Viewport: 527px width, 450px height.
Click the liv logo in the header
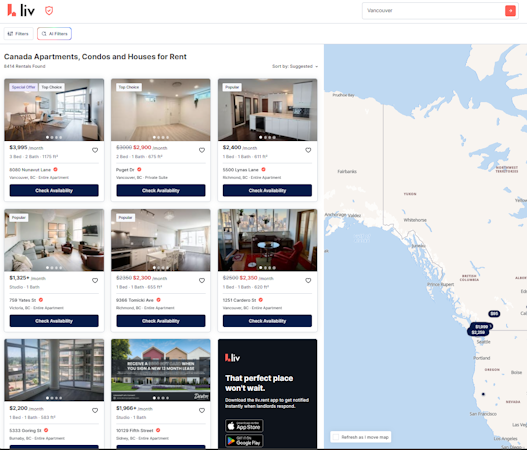[21, 10]
